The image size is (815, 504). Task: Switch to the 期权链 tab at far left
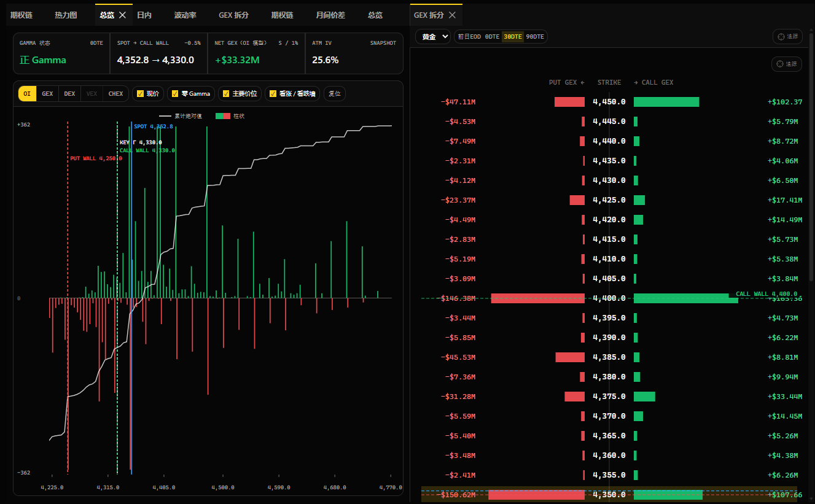coord(21,15)
